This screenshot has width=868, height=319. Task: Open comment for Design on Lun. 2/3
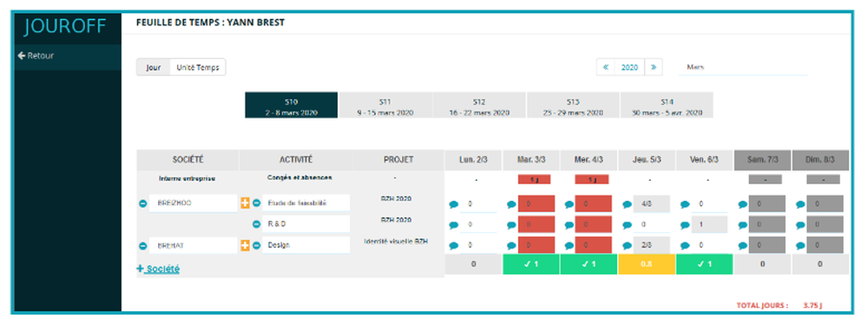(x=454, y=246)
